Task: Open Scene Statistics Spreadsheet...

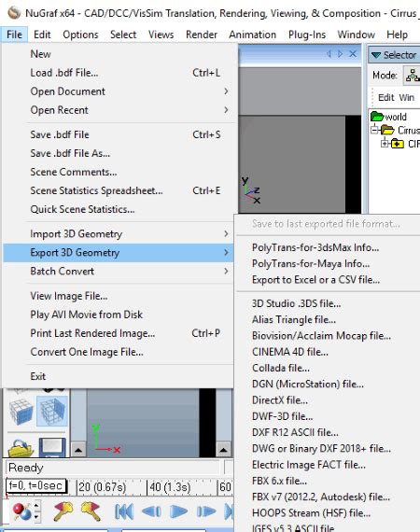Action: (118, 190)
